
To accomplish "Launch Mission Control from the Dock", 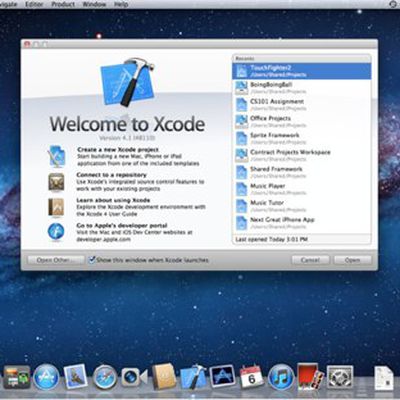I will point(16,377).
